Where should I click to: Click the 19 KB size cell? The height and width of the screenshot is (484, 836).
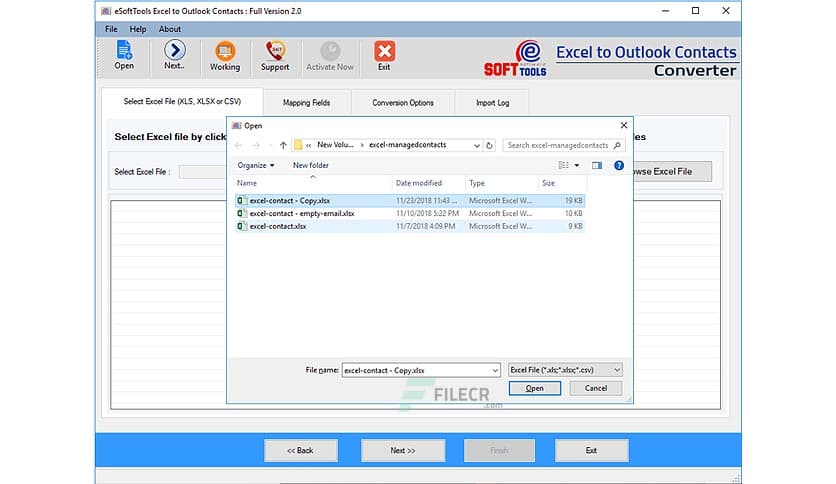[574, 200]
